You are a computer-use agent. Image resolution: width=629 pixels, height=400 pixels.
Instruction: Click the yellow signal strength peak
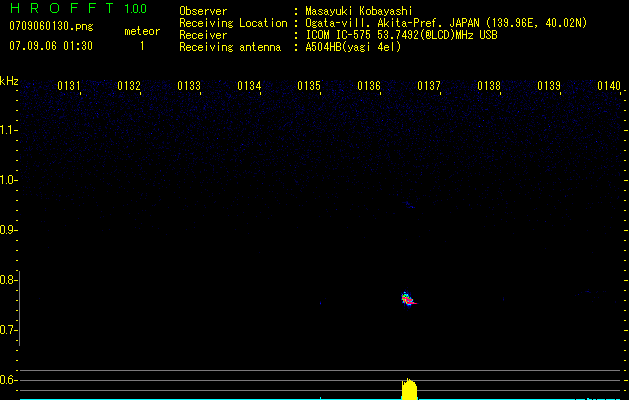click(410, 389)
